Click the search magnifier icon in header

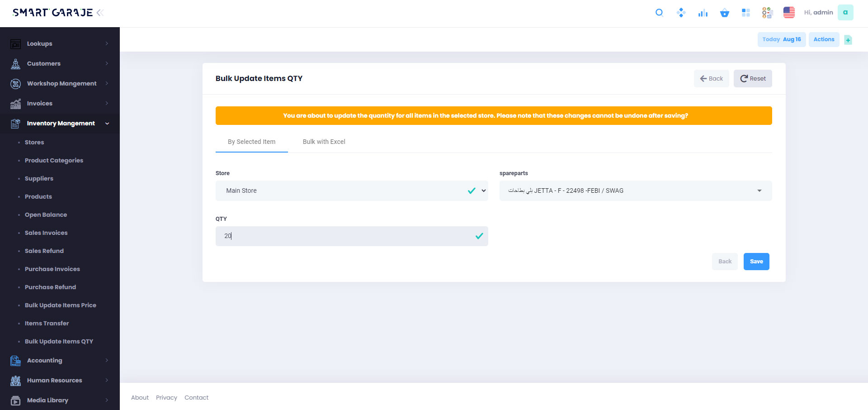[x=659, y=13]
